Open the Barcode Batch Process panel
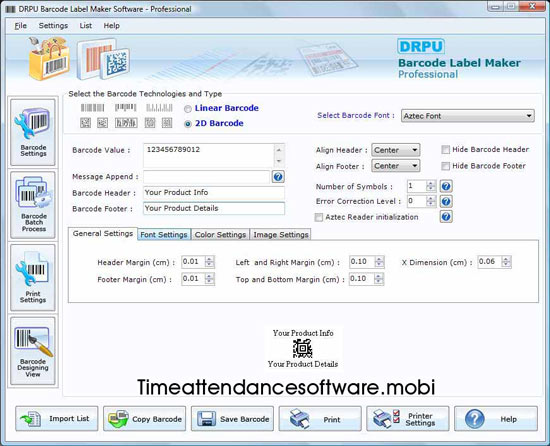 (33, 205)
